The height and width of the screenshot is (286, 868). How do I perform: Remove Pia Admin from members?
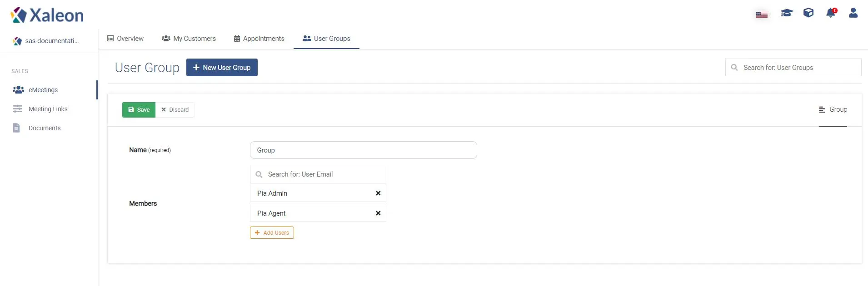click(x=378, y=193)
